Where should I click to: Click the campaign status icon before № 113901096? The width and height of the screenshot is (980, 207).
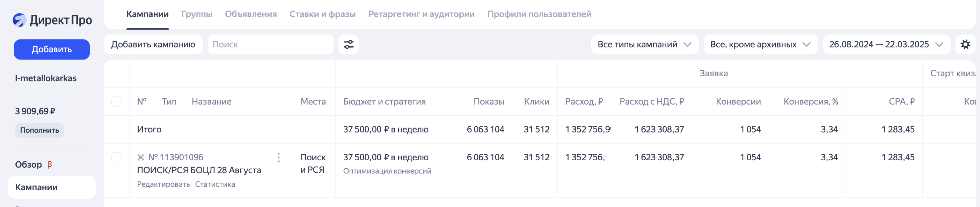coord(140,157)
